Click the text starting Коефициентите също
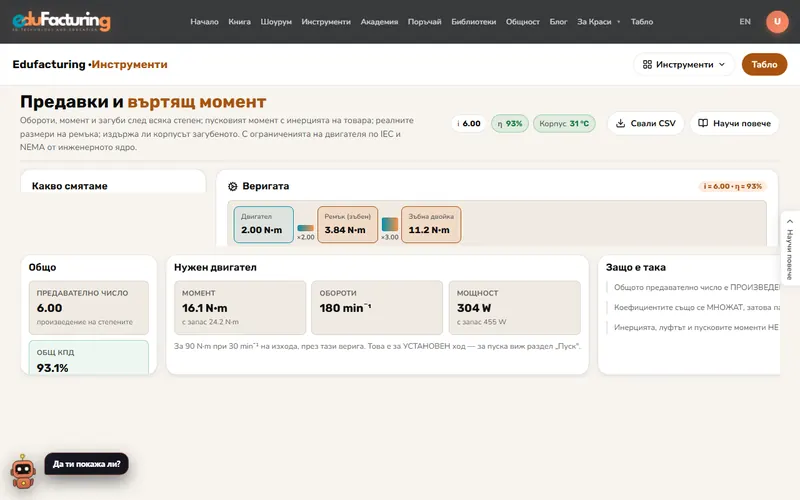The image size is (800, 500). pos(696,307)
